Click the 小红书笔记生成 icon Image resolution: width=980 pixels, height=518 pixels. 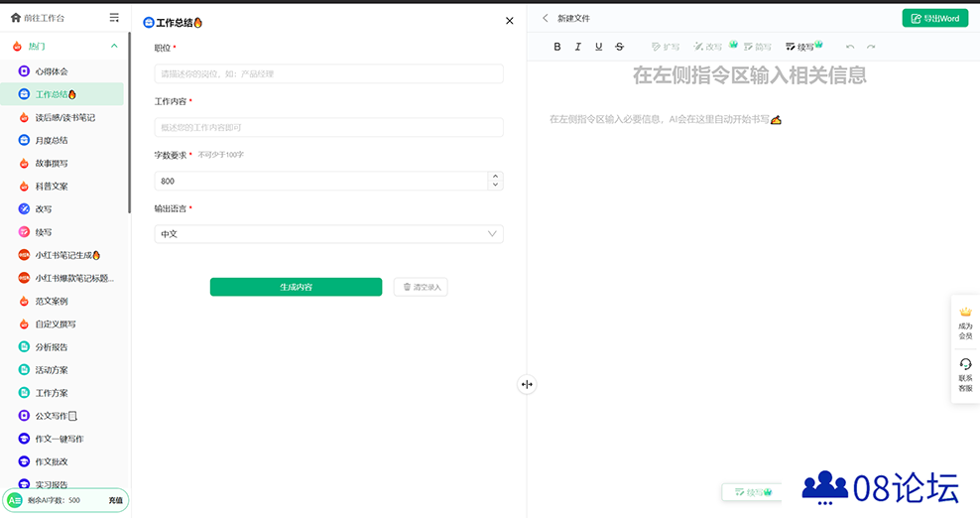click(x=24, y=255)
